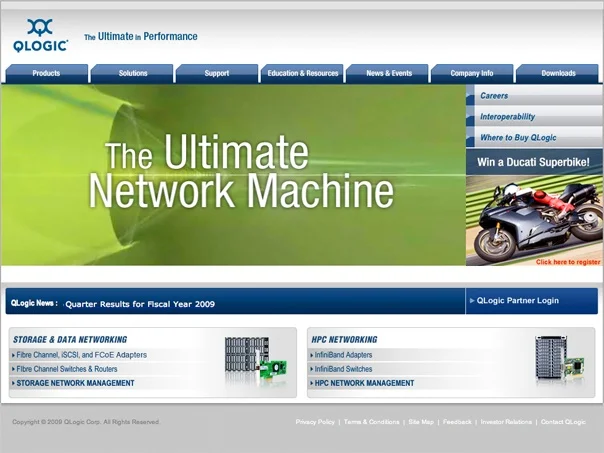Open the Products menu tab
604x453 pixels.
click(47, 73)
